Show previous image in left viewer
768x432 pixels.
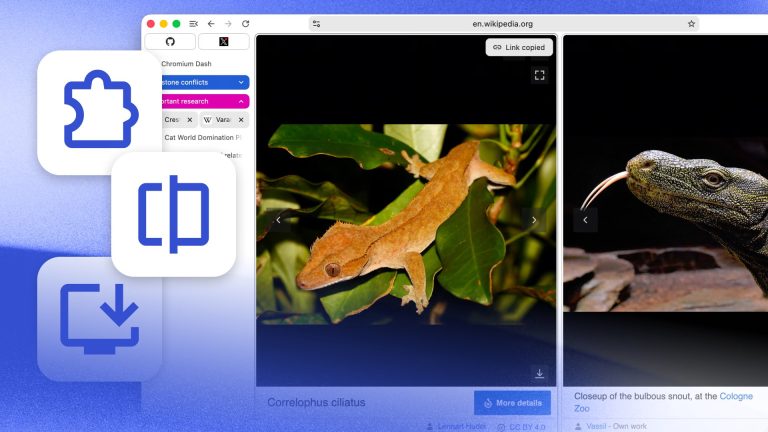pos(278,220)
